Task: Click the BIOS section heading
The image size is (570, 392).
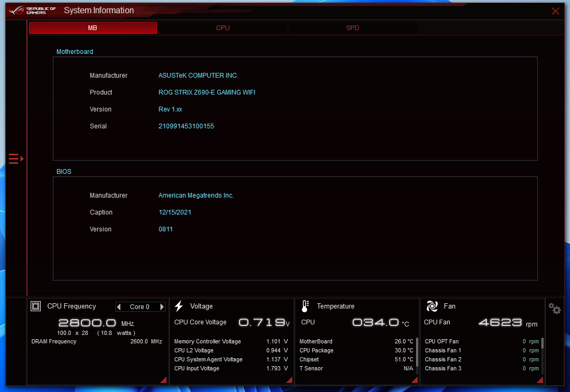Action: pos(63,172)
